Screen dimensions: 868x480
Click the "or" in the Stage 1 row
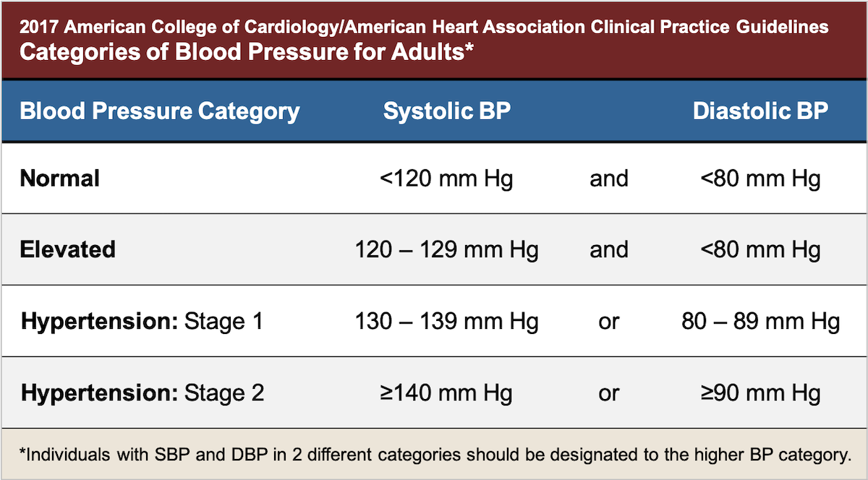[609, 322]
